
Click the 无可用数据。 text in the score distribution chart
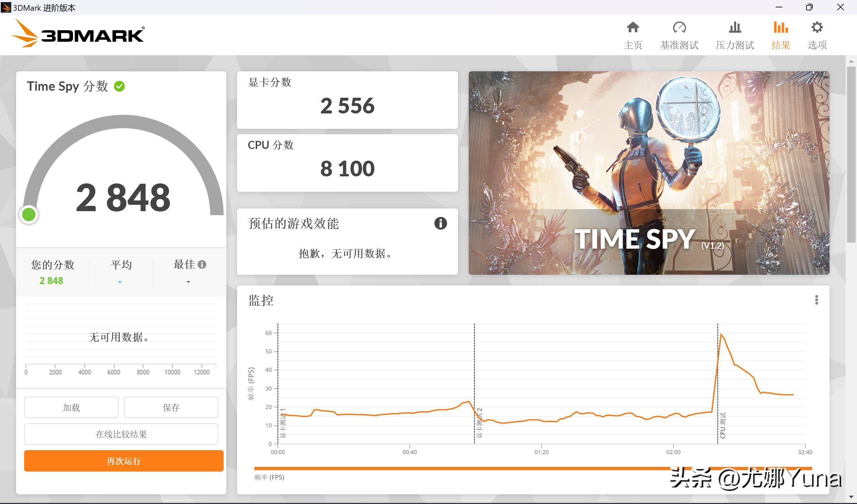[x=119, y=337]
